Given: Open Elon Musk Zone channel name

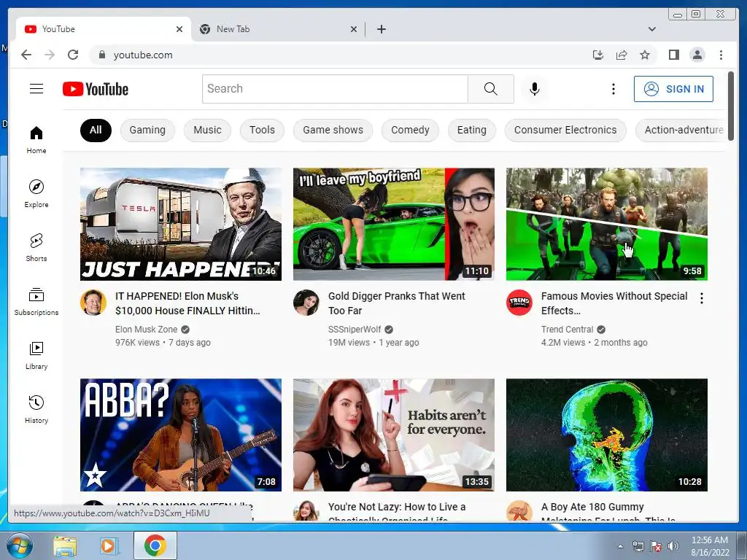Looking at the screenshot, I should 146,329.
